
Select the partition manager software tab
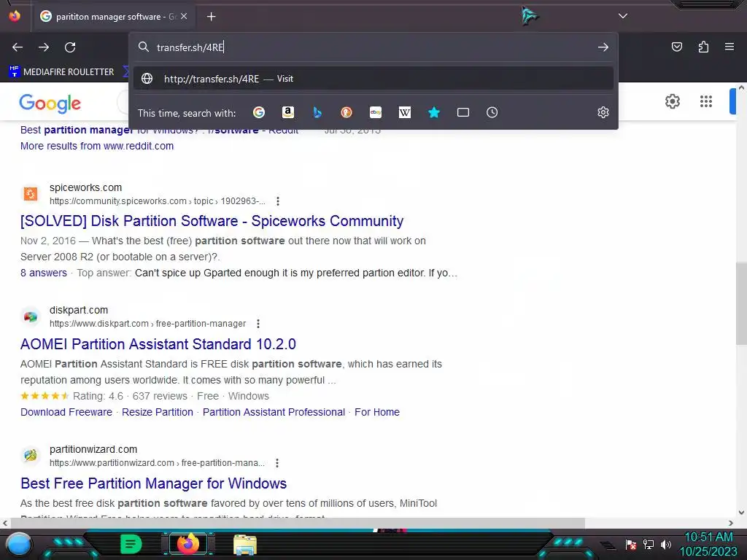pos(113,17)
